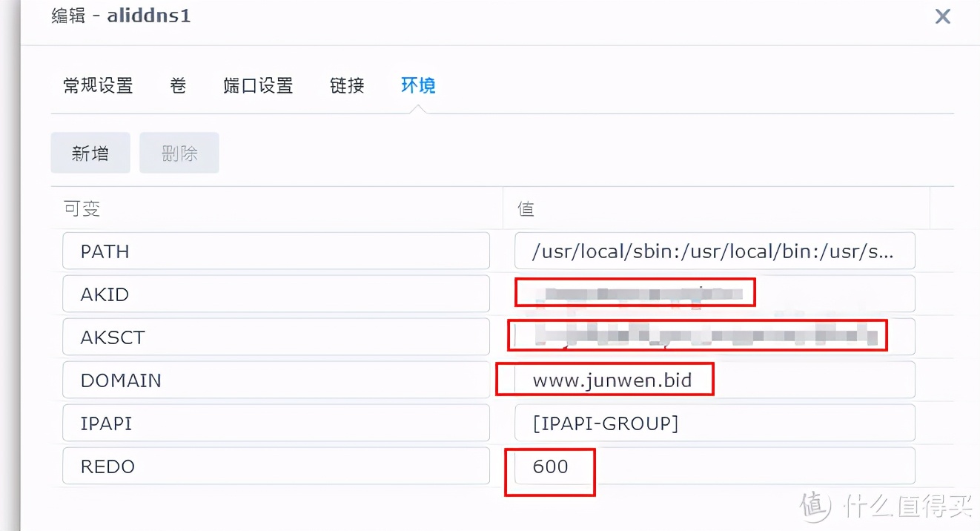Select the currently active 环境 tab
Screen dimensions: 980x531
417,85
